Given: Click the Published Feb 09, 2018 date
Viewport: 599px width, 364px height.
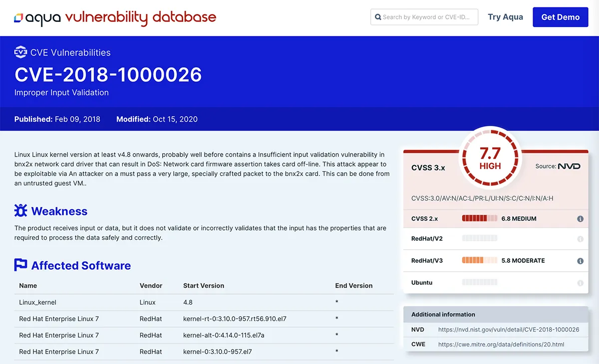Looking at the screenshot, I should click(57, 119).
